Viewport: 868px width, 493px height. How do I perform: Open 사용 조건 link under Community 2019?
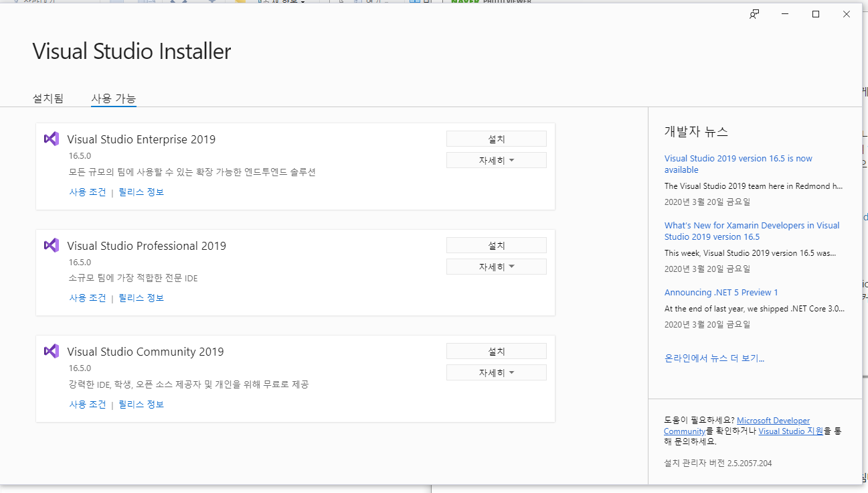(x=88, y=405)
